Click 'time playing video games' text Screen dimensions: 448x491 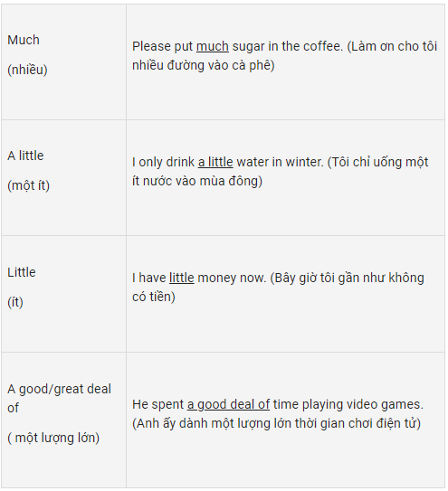pos(348,404)
